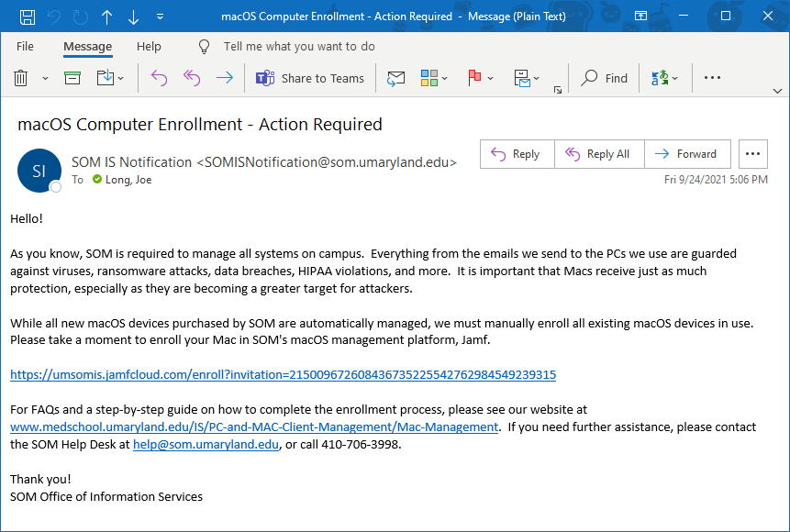Select the Message ribbon tab
The image size is (790, 532).
point(88,47)
